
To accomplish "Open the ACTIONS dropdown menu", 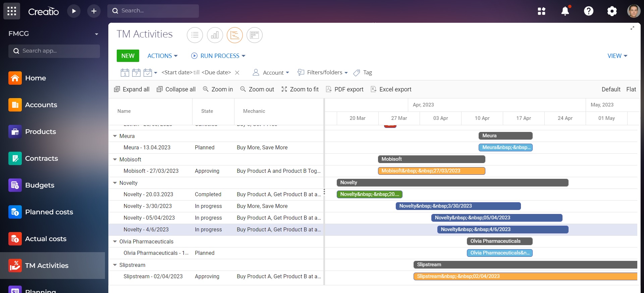I will [x=163, y=56].
